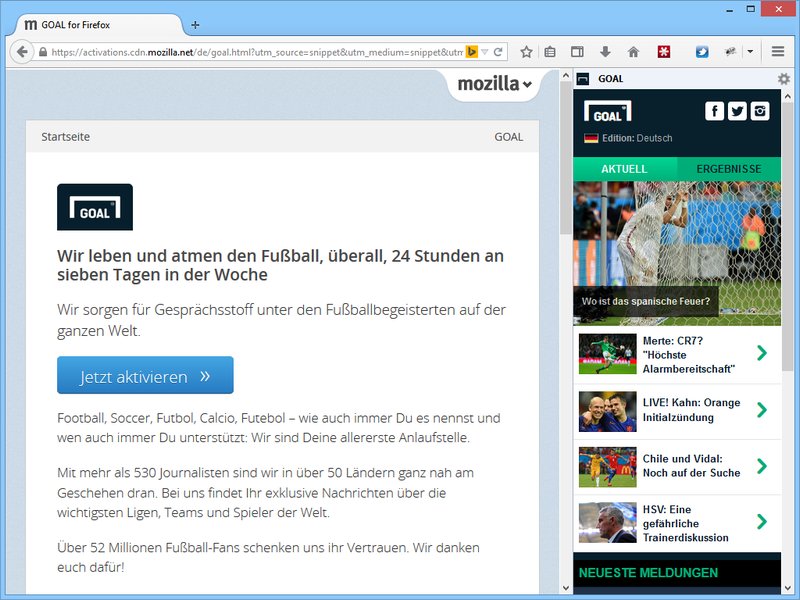Image resolution: width=800 pixels, height=600 pixels.
Task: Click the sidebar scroll-down arrow
Action: click(x=788, y=588)
